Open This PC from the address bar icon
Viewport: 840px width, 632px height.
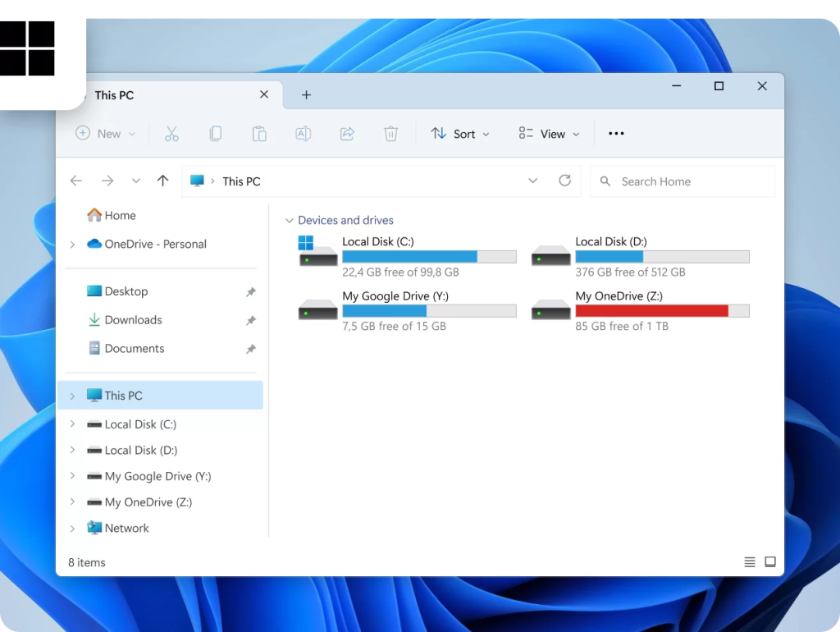pyautogui.click(x=197, y=181)
